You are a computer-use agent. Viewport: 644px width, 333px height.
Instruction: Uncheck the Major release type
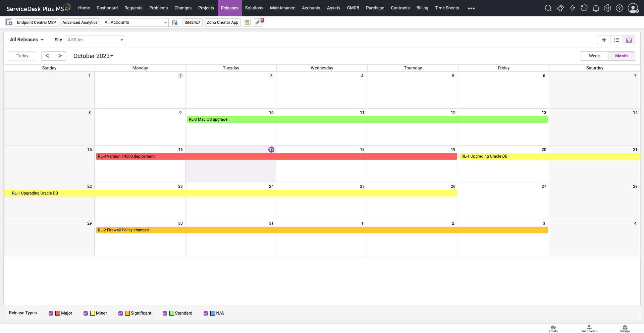click(x=51, y=313)
